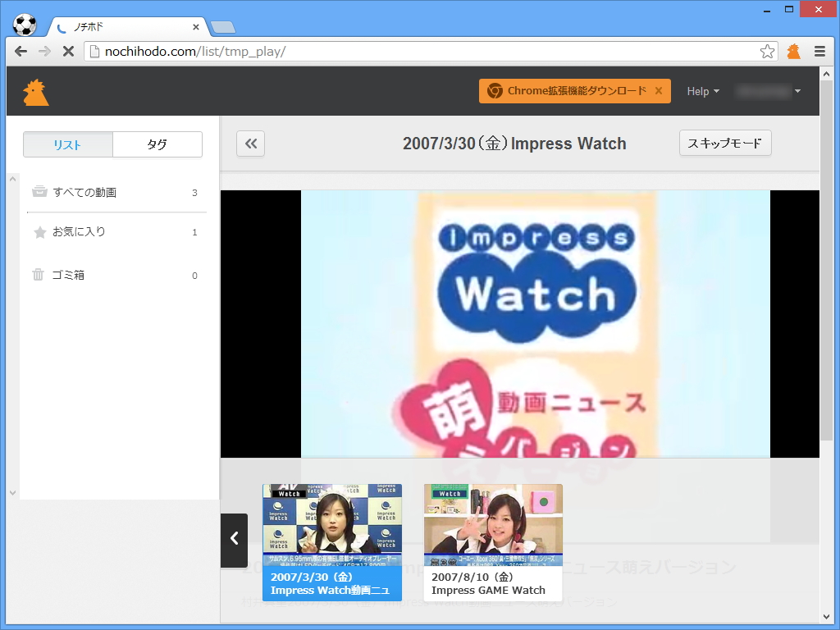Screen dimensions: 840x630
Task: Collapse the sidebar with the « button
Action: point(250,143)
